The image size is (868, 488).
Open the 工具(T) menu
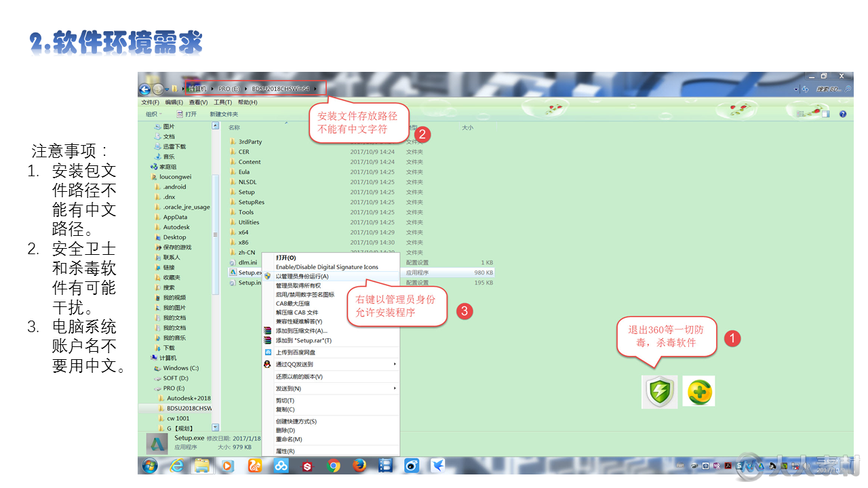point(222,102)
